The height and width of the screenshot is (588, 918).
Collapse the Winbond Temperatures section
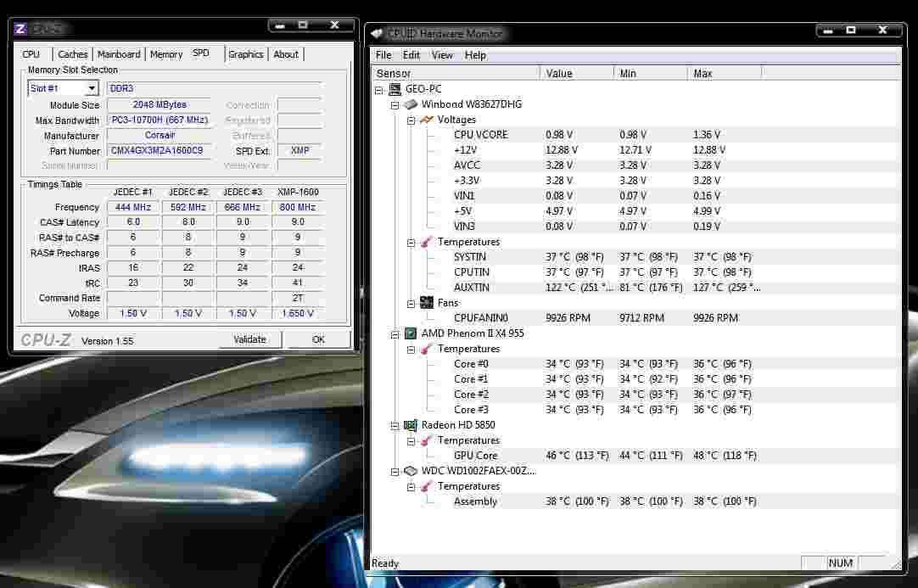coord(411,243)
